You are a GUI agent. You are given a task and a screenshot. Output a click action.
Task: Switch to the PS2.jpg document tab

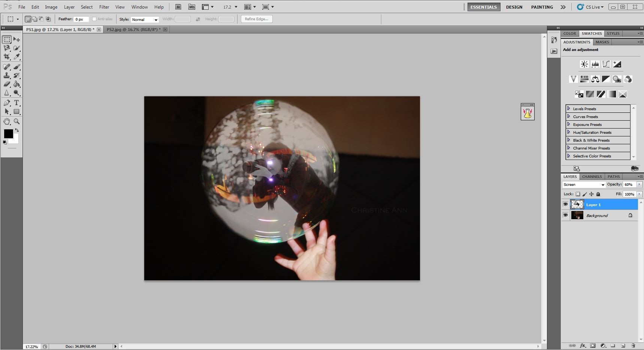[133, 30]
